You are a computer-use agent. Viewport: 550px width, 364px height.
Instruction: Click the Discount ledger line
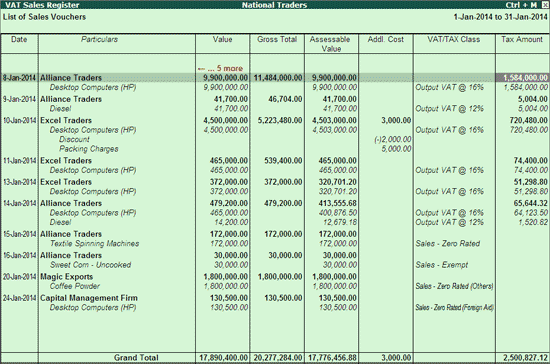click(74, 139)
